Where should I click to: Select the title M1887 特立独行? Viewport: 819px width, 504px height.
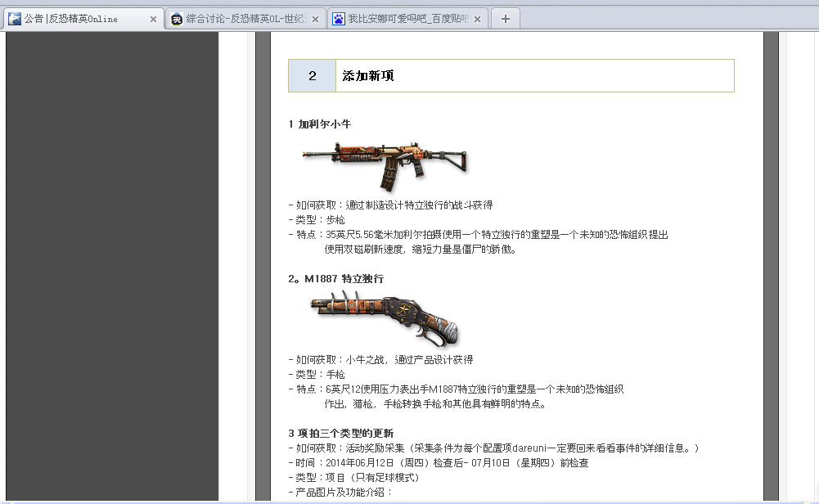[x=344, y=279]
